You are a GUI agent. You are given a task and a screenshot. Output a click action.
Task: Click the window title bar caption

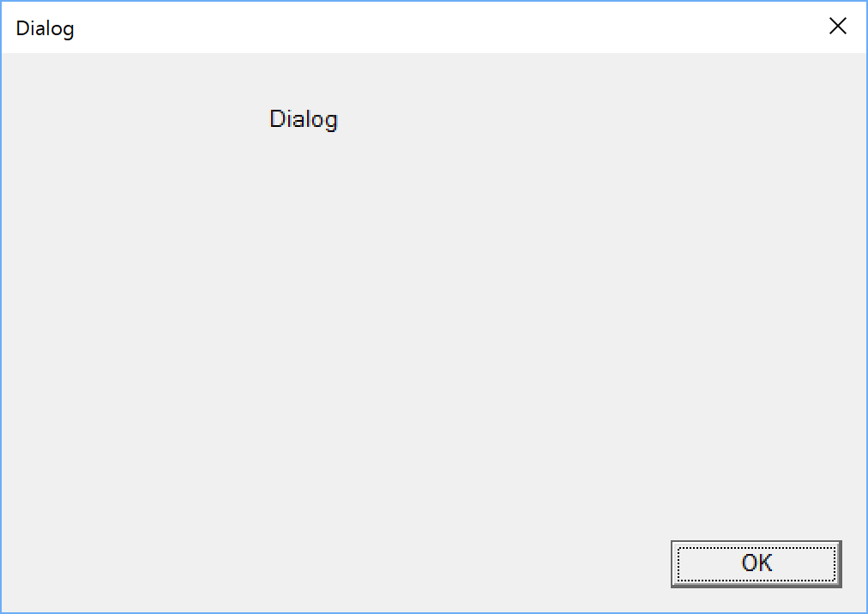click(45, 28)
